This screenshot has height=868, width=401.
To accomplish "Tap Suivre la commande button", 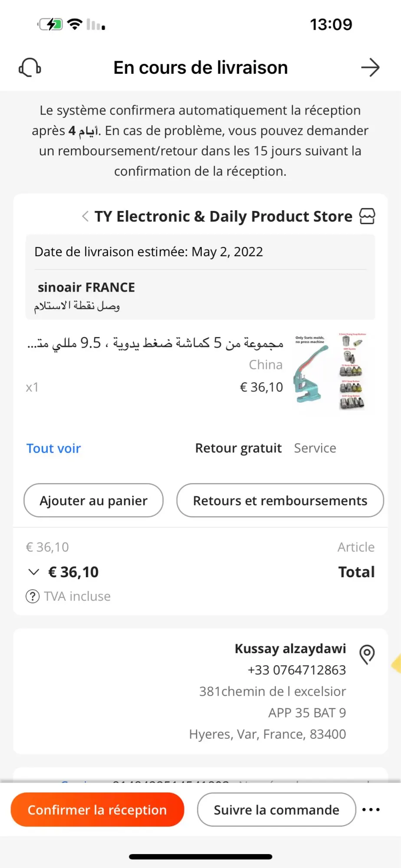I will tap(276, 810).
